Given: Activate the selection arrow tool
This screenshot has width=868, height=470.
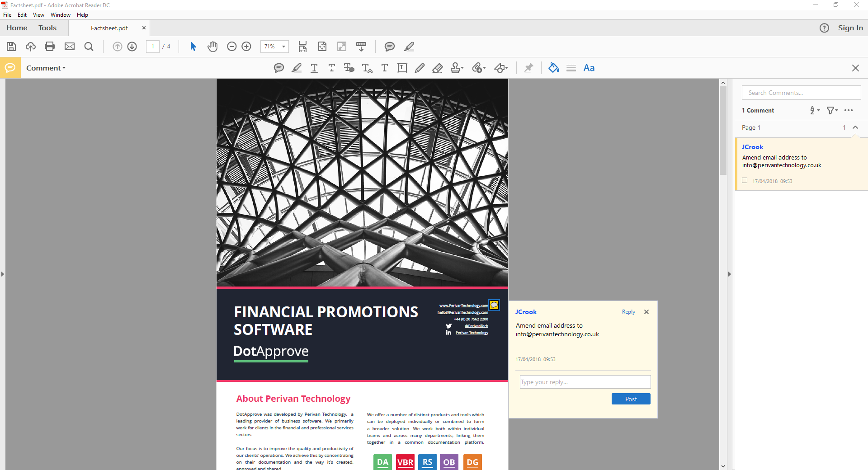Looking at the screenshot, I should tap(193, 47).
